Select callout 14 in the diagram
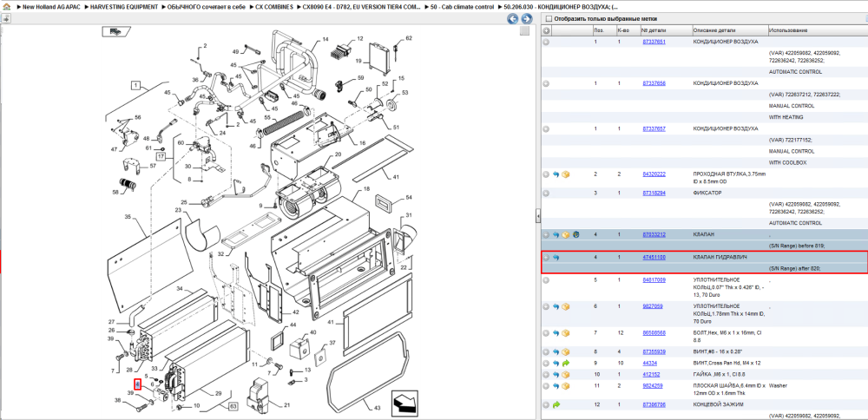The width and height of the screenshot is (868, 420). (x=325, y=39)
